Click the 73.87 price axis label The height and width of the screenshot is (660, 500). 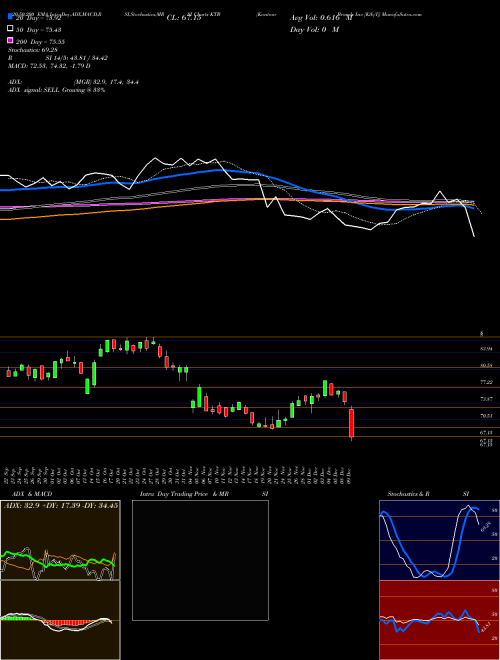click(x=486, y=399)
